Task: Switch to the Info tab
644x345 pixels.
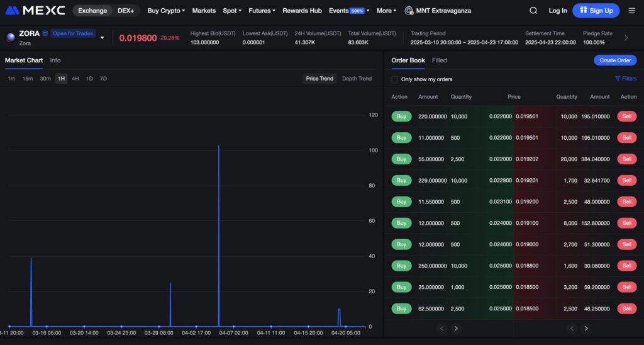Action: pyautogui.click(x=55, y=60)
